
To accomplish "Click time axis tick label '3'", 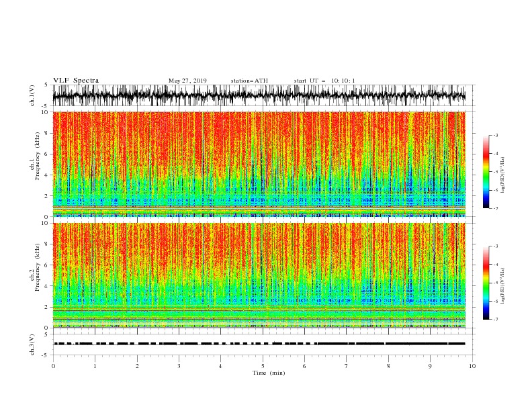I will pos(179,366).
